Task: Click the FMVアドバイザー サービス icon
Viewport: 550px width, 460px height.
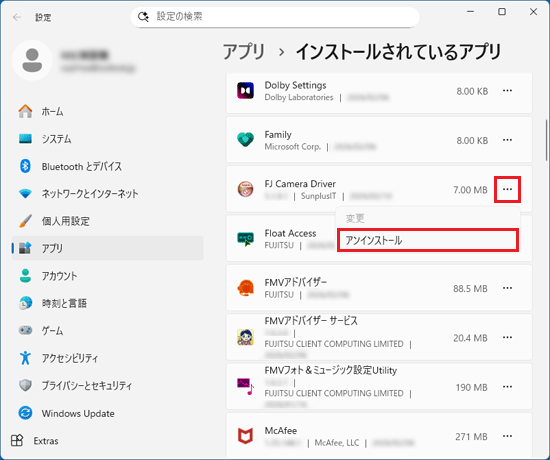Action: (x=245, y=338)
